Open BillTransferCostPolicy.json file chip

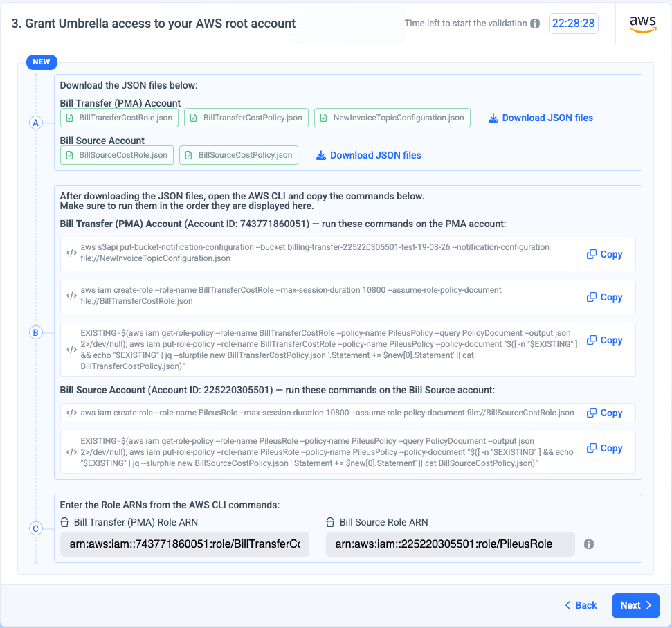[246, 118]
